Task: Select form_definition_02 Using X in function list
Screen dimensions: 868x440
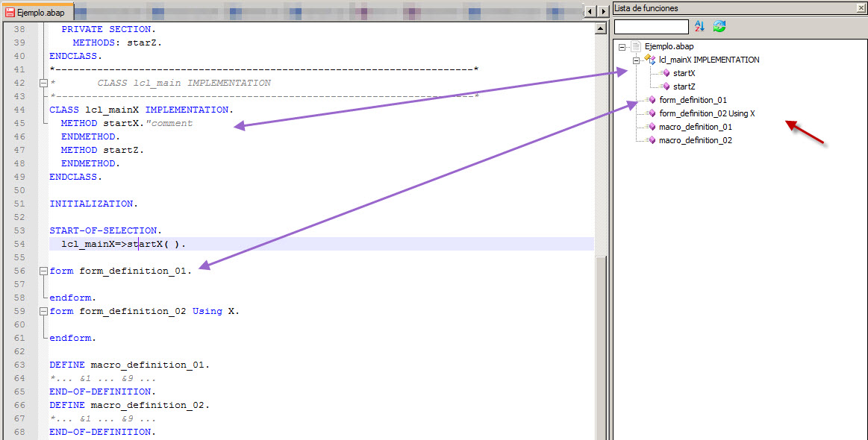Action: pos(706,113)
